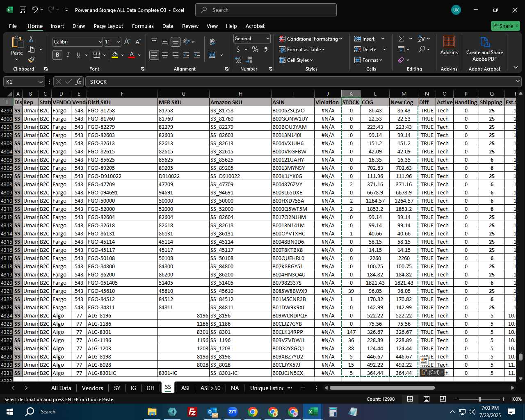Screen dimensions: 525x420
Task: Click the Undo arrow icon
Action: 35,10
